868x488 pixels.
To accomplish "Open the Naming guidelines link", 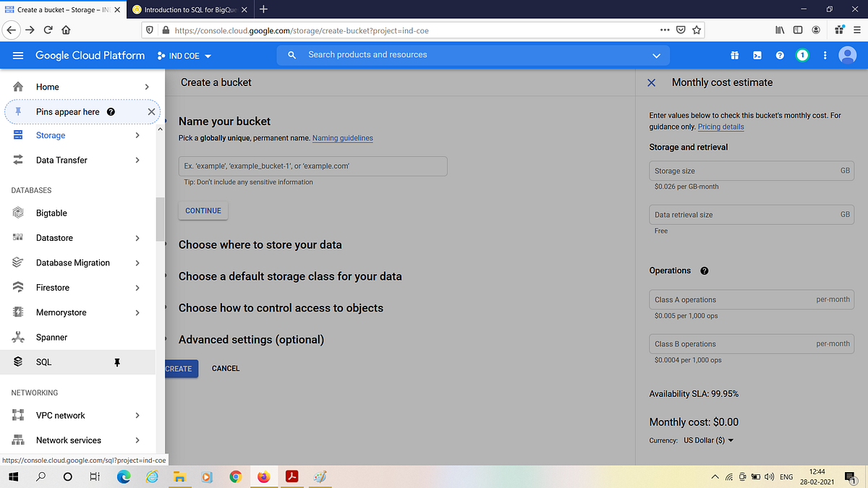I will (342, 138).
